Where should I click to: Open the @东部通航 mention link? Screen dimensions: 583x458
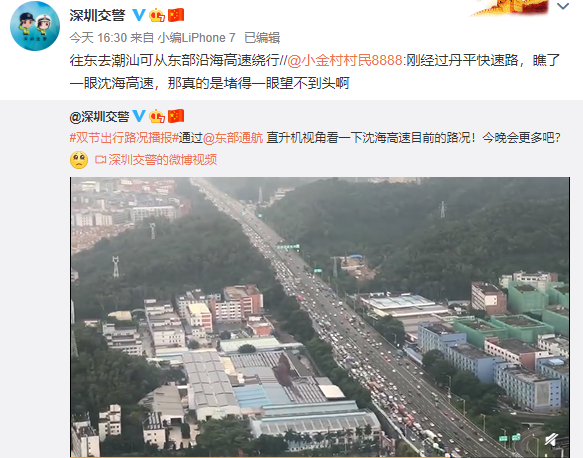coord(233,138)
